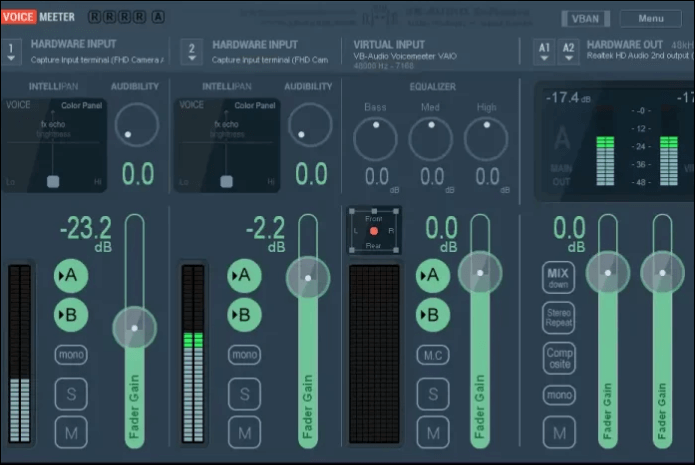695x465 pixels.
Task: Toggle mono on the master output
Action: click(x=559, y=395)
